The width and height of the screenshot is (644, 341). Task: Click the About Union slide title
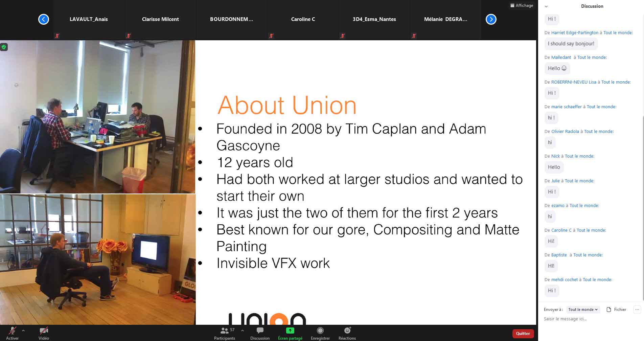pyautogui.click(x=286, y=105)
